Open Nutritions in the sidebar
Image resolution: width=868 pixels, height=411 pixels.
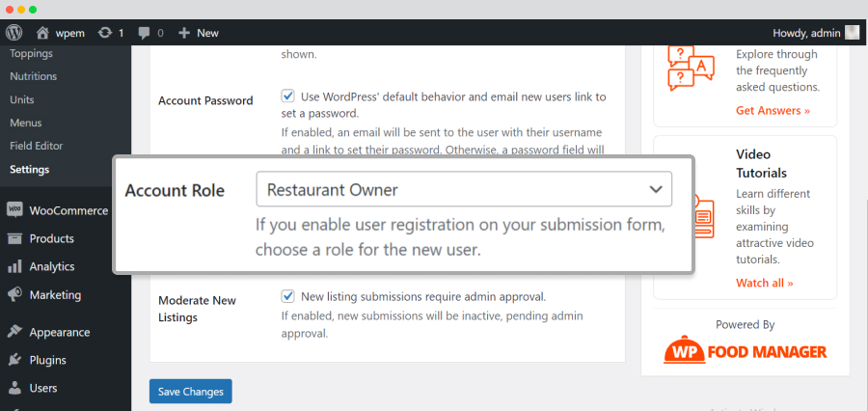(33, 76)
